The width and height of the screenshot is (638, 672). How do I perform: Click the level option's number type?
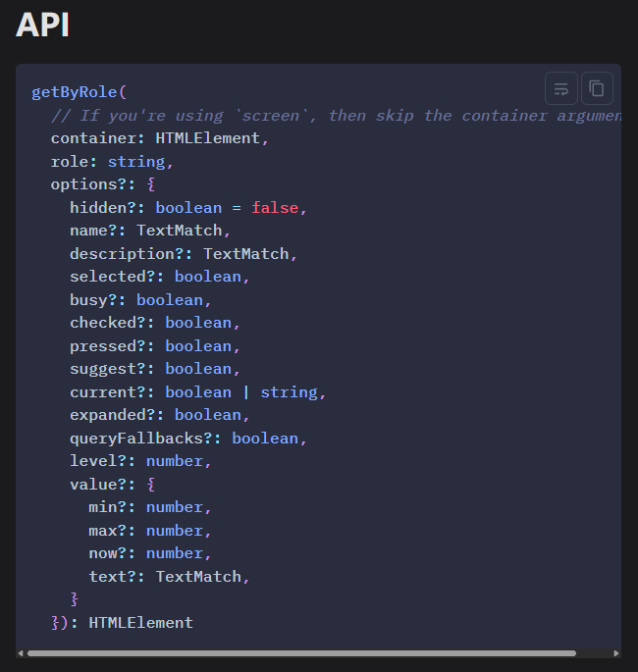(175, 461)
